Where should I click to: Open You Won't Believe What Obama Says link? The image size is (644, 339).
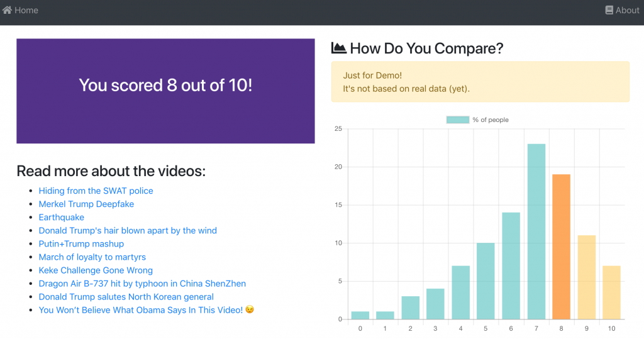point(146,310)
